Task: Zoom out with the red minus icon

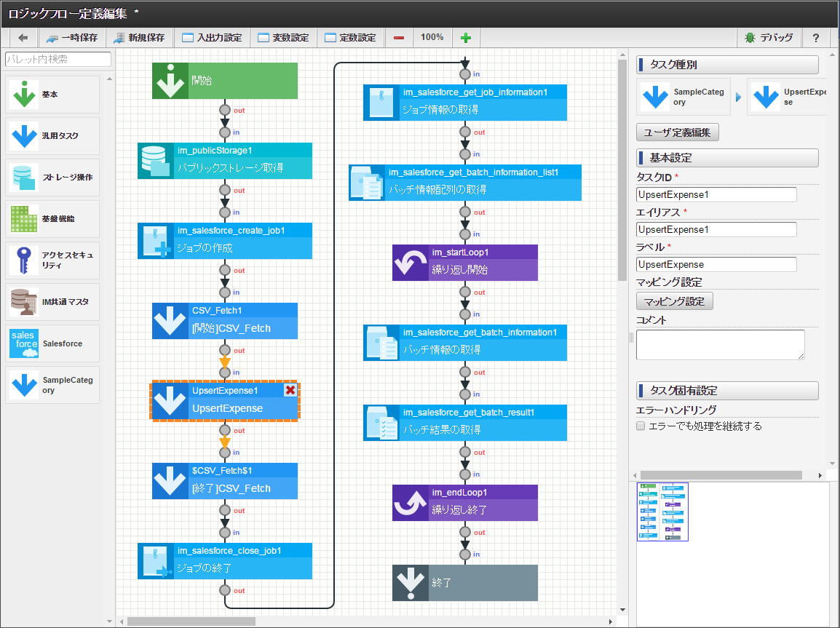Action: (x=399, y=38)
